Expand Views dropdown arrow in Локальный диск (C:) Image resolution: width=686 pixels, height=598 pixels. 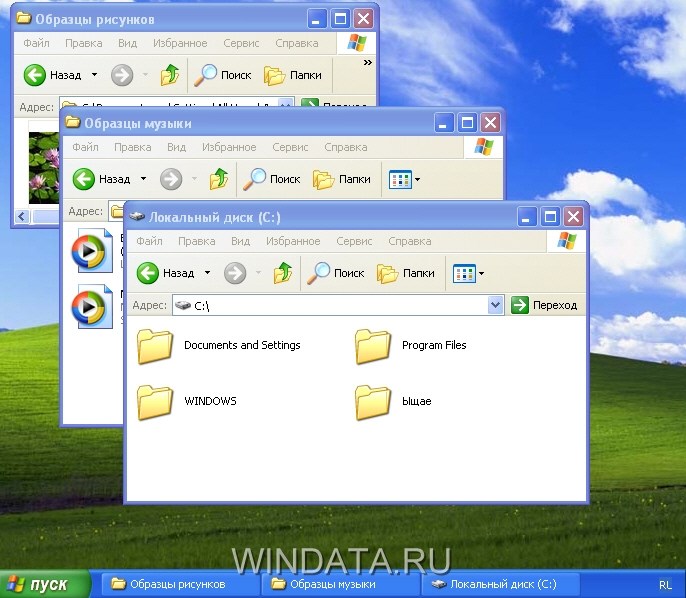pyautogui.click(x=482, y=273)
